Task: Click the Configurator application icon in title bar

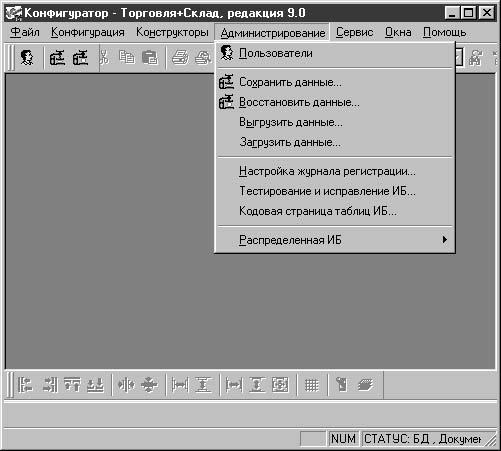Action: (x=14, y=13)
